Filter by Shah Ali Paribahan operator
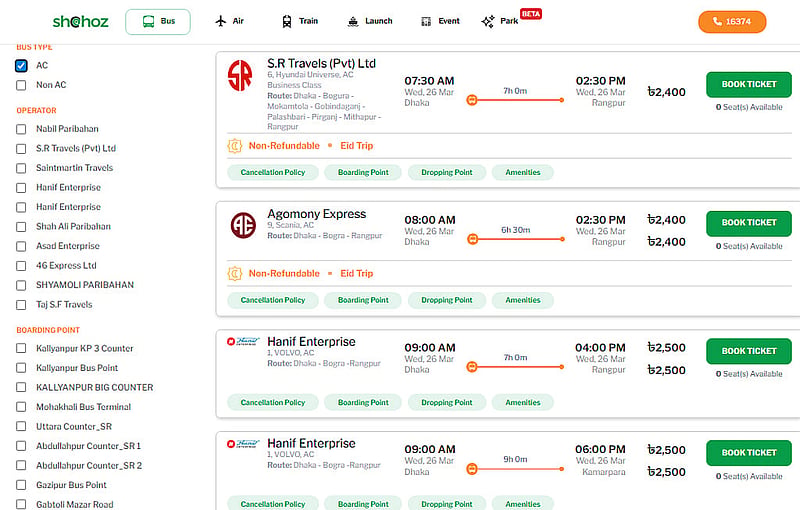This screenshot has height=510, width=800. point(21,226)
